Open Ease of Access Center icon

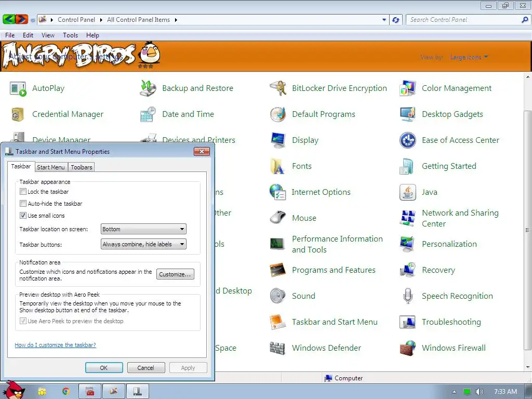407,140
